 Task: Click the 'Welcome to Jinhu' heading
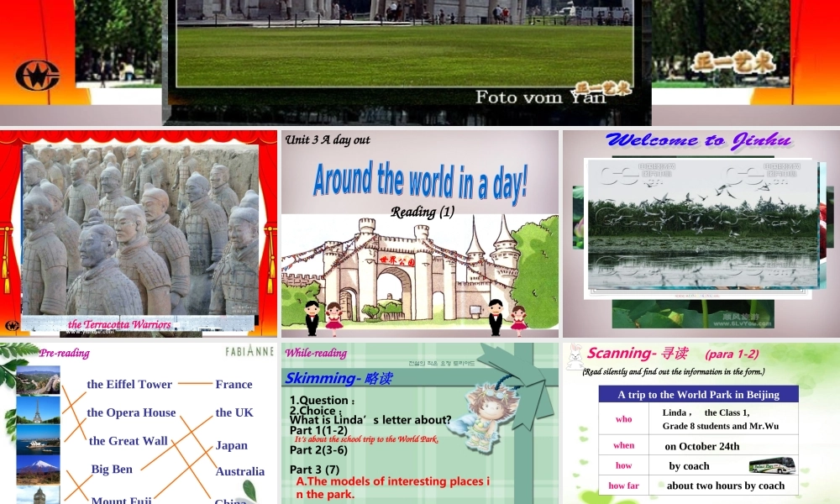[x=698, y=140]
